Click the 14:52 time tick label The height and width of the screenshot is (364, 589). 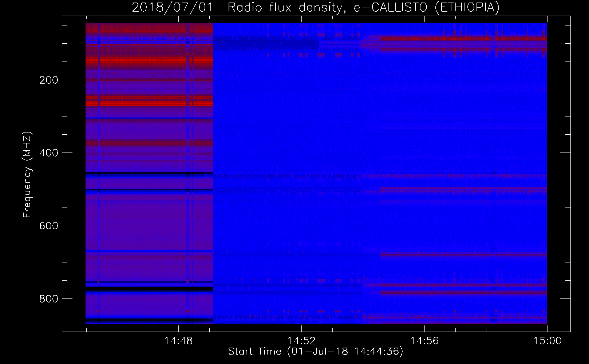pos(301,341)
